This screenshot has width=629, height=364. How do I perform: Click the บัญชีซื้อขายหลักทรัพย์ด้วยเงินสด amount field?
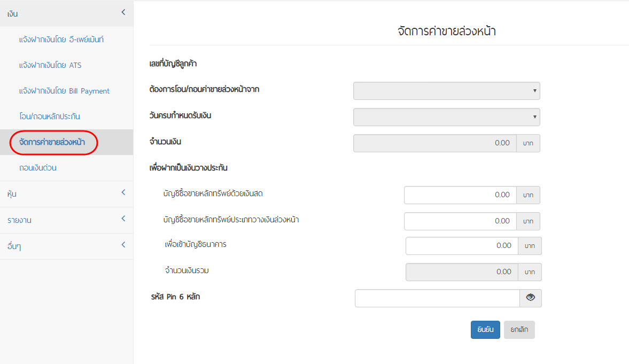pyautogui.click(x=460, y=195)
